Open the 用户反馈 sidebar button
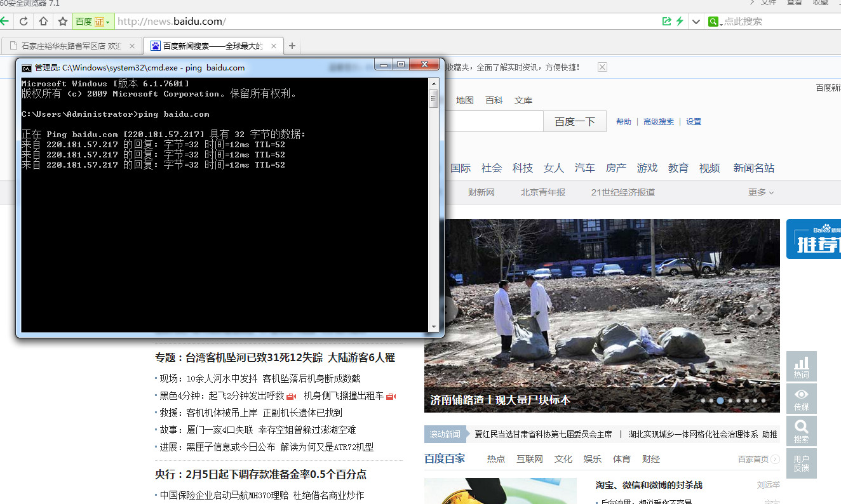This screenshot has width=841, height=504. [x=802, y=463]
